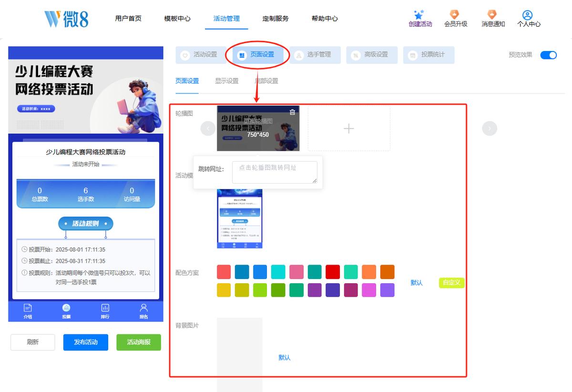Image resolution: width=572 pixels, height=392 pixels.
Task: Pick the bright red color swatch
Action: tap(333, 272)
